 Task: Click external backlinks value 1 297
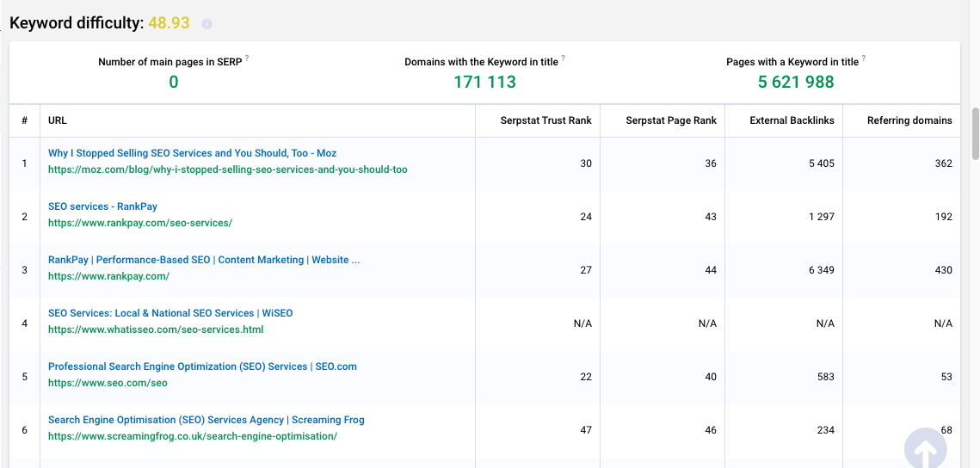pyautogui.click(x=821, y=217)
